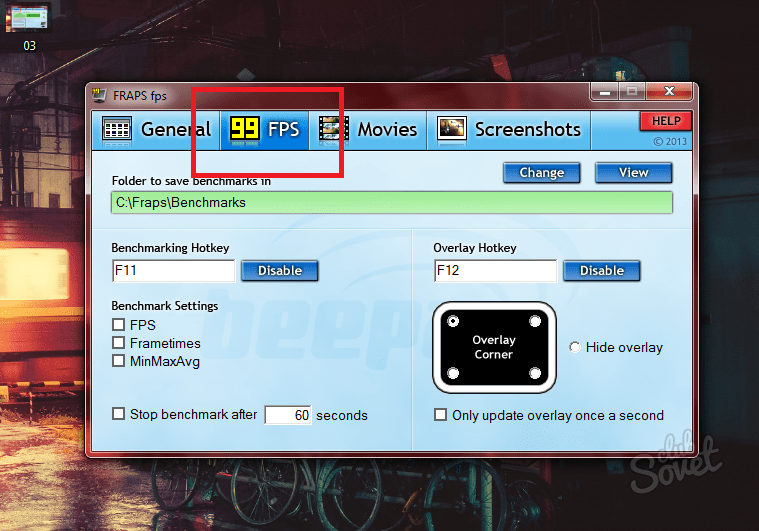
Task: Click the Screenshots picture icon
Action: tap(452, 129)
